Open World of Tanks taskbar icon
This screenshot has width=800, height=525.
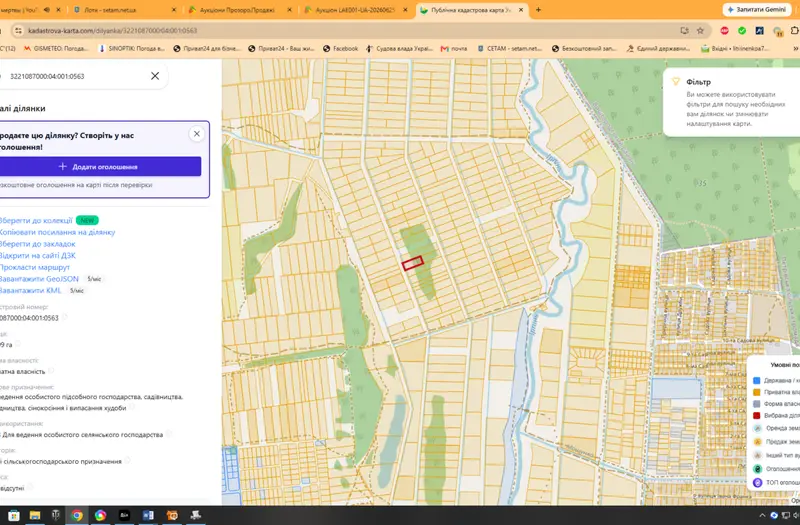click(x=56, y=515)
